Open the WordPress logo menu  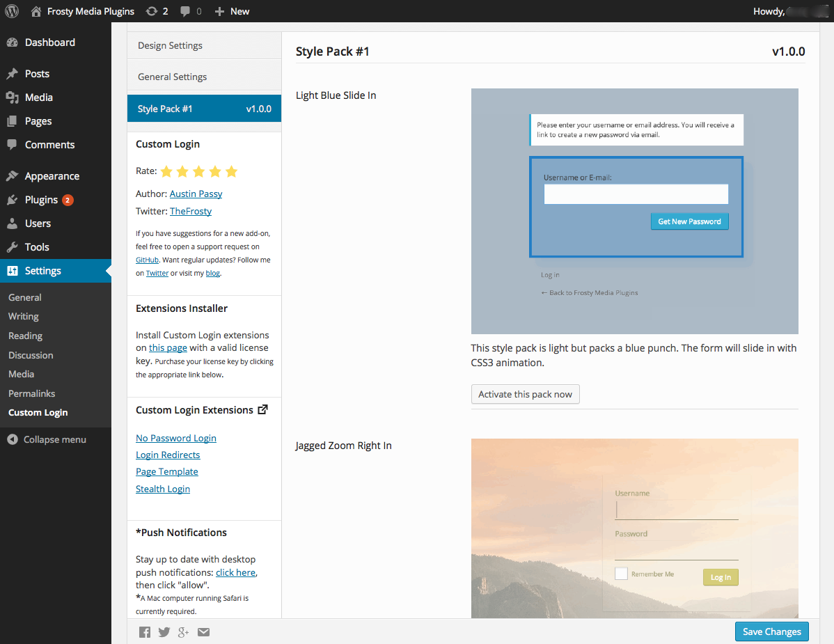(x=12, y=11)
